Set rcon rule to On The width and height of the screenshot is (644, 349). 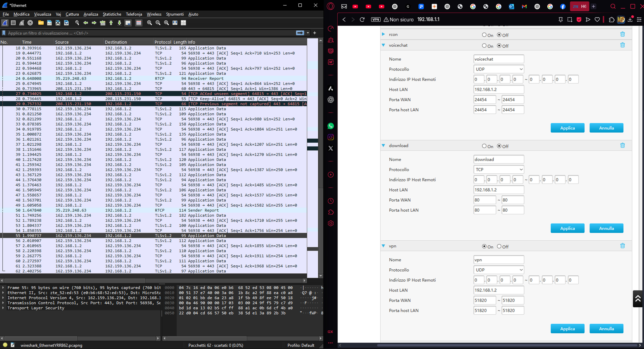pyautogui.click(x=484, y=35)
